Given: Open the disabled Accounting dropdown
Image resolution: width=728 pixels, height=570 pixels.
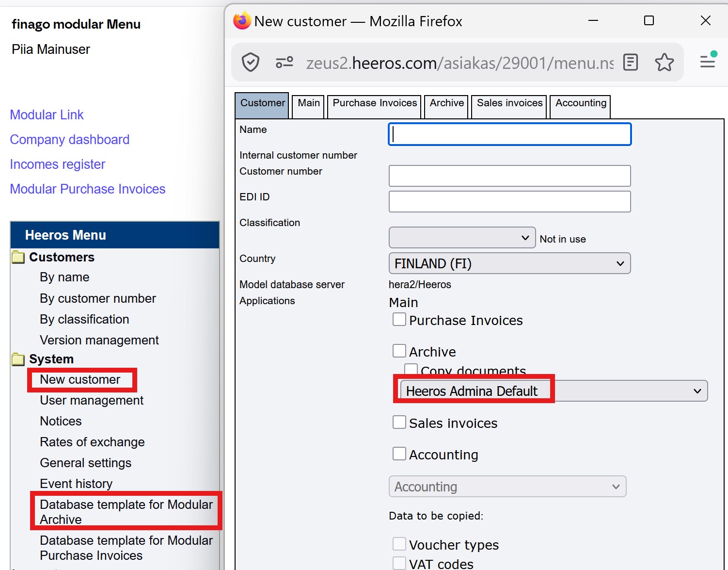Looking at the screenshot, I should pyautogui.click(x=507, y=487).
